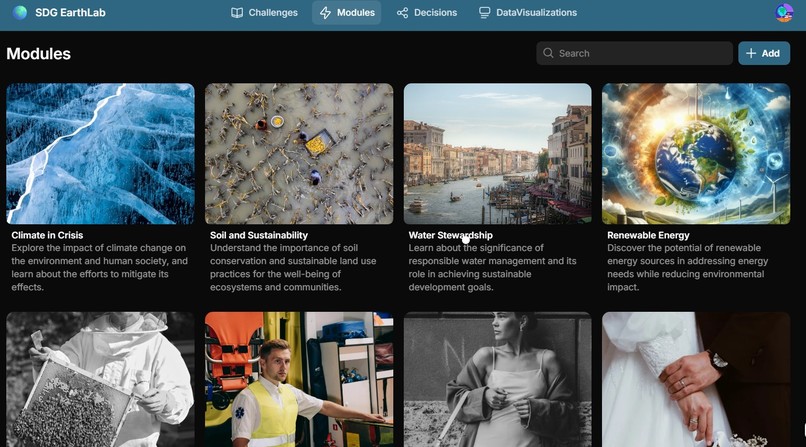This screenshot has height=447, width=806.
Task: Click the Soil and Sustainability description text
Action: pyautogui.click(x=293, y=268)
